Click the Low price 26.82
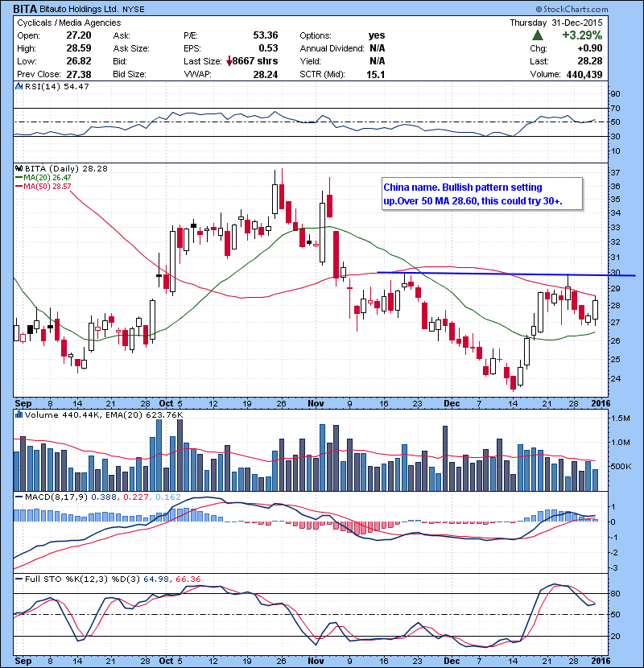Screen dimensions: 644x668 (79, 61)
